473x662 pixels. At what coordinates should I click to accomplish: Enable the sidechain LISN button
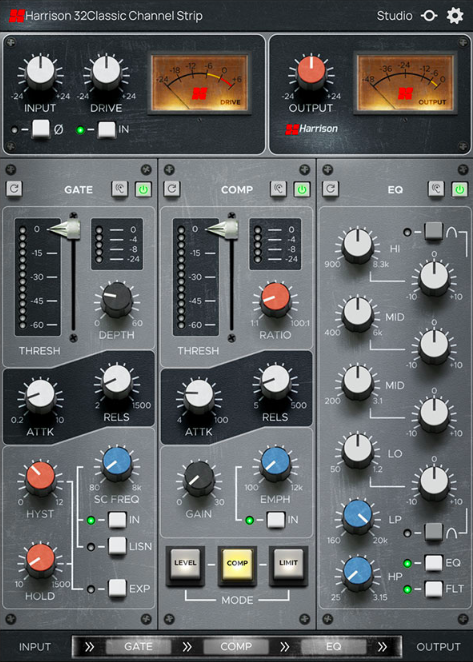pos(117,546)
